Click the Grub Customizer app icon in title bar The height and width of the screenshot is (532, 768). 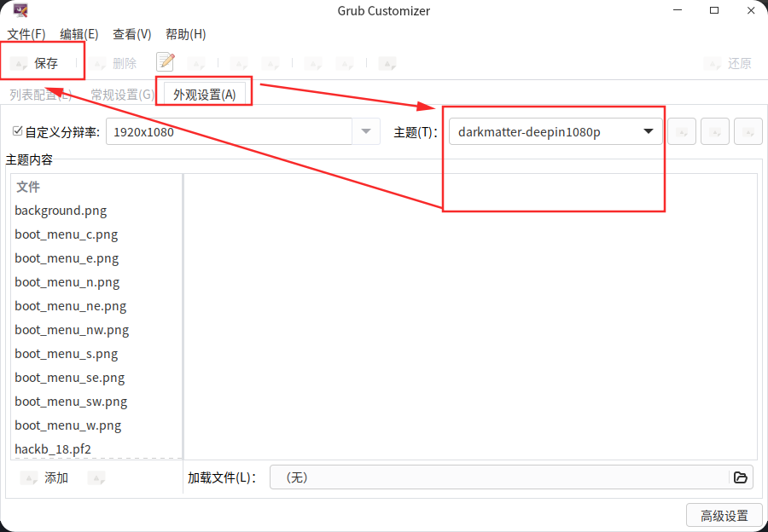(x=20, y=10)
